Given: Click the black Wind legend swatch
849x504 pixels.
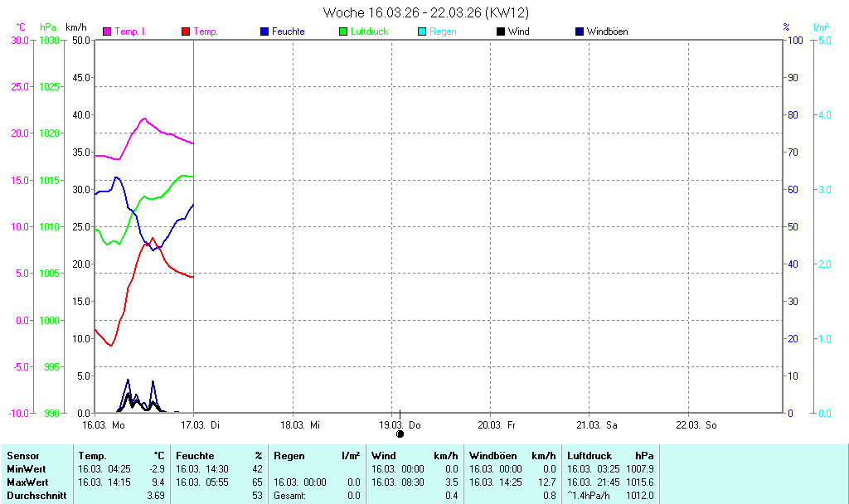Looking at the screenshot, I should [x=501, y=31].
